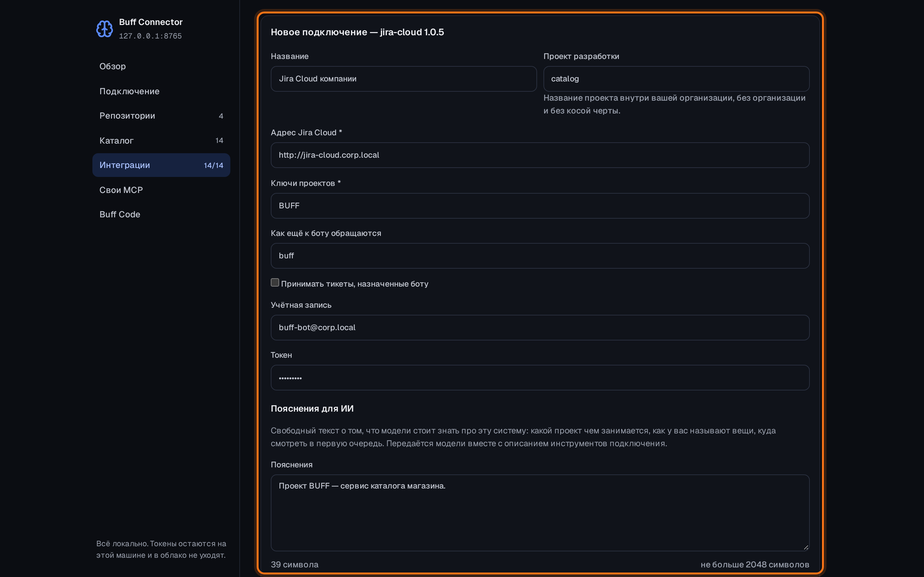Go to the Подключение sidebar item
This screenshot has width=924, height=577.
161,91
